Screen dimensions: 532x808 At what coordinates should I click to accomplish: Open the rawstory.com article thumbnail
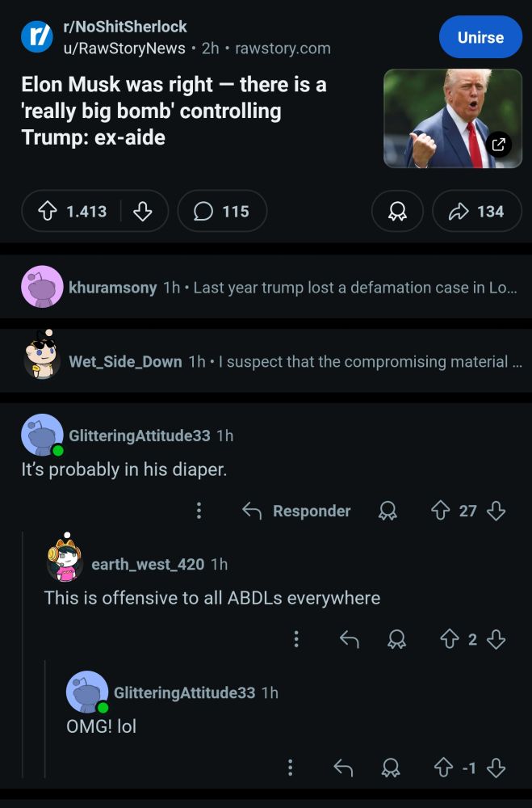pos(453,119)
